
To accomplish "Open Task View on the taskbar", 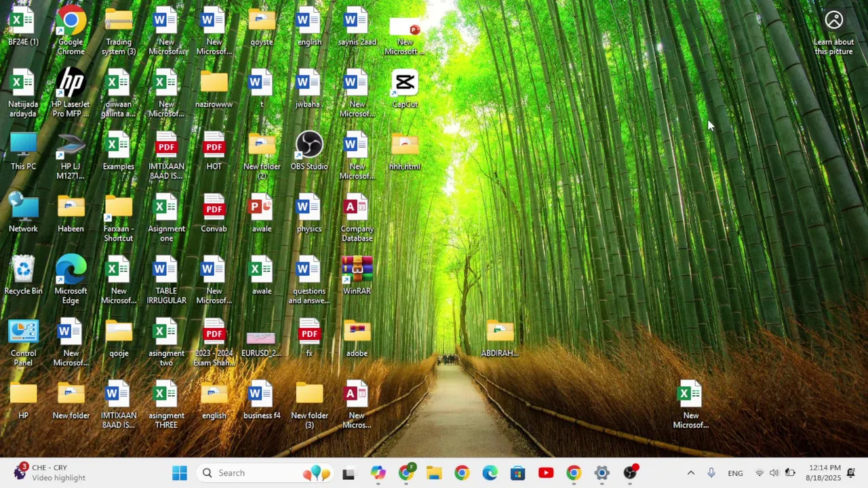I will tap(349, 473).
